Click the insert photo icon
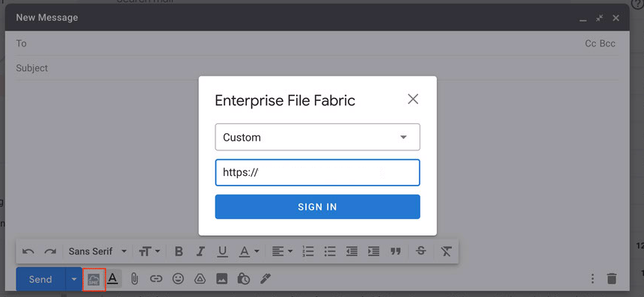644x297 pixels. (x=222, y=279)
